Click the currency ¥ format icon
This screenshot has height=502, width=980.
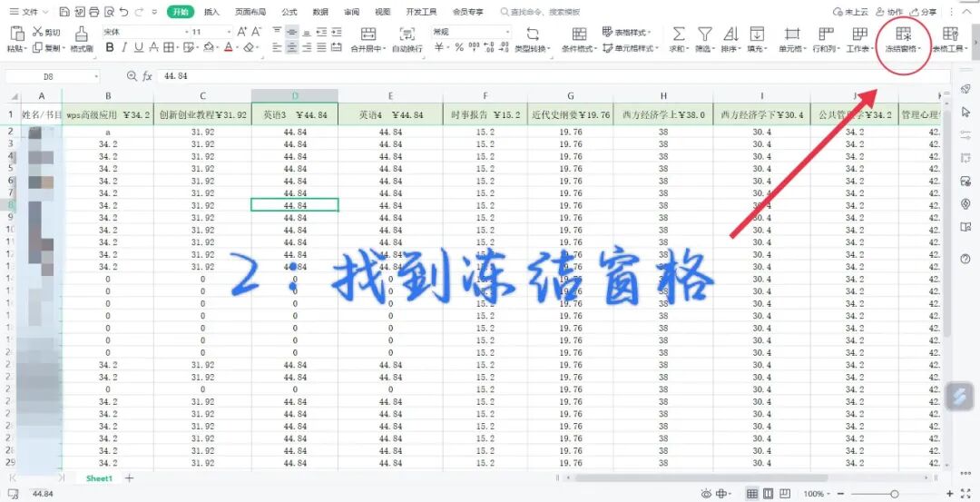[x=439, y=47]
